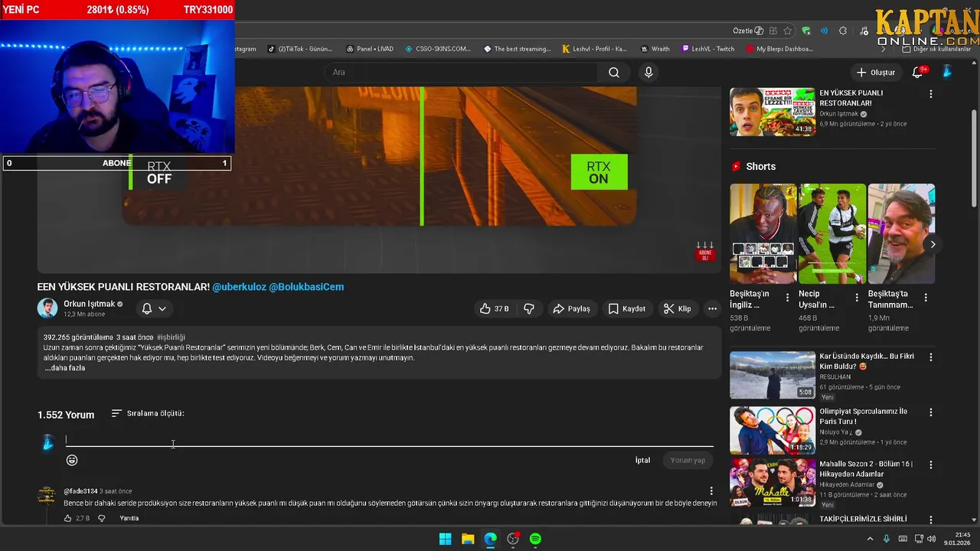The height and width of the screenshot is (551, 980).
Task: Open Necip Uysal'ın short thumbnail
Action: (x=832, y=233)
